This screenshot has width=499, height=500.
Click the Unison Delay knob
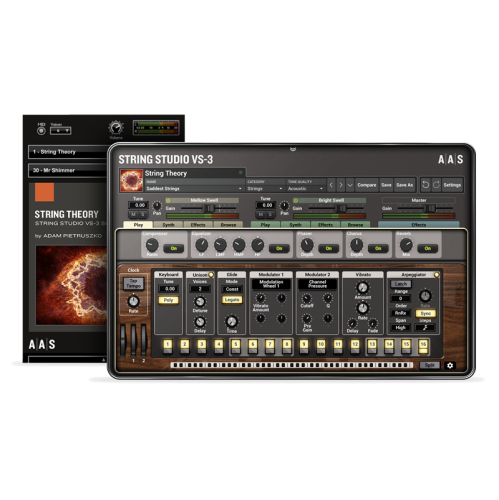pos(200,322)
